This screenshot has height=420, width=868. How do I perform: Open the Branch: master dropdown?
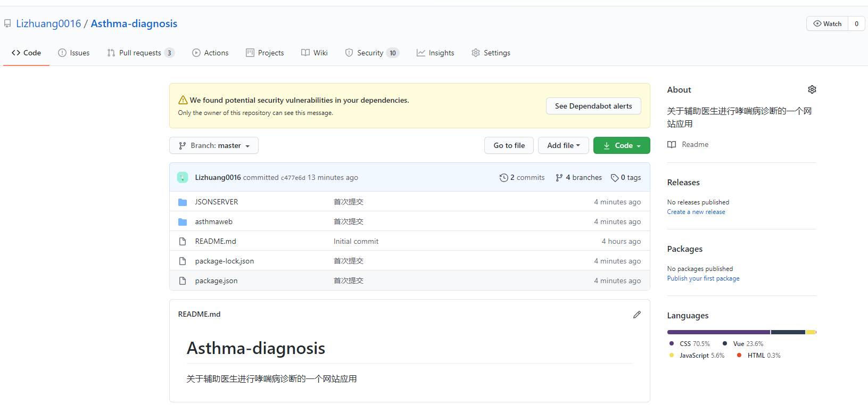click(x=214, y=145)
